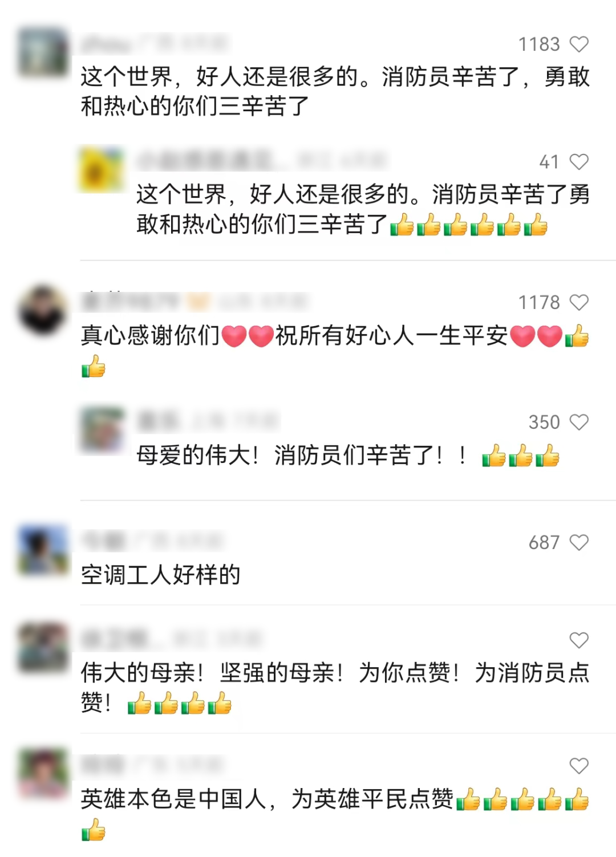Like the 英雄本色是中国人 comment
616x857 pixels.
click(x=579, y=766)
